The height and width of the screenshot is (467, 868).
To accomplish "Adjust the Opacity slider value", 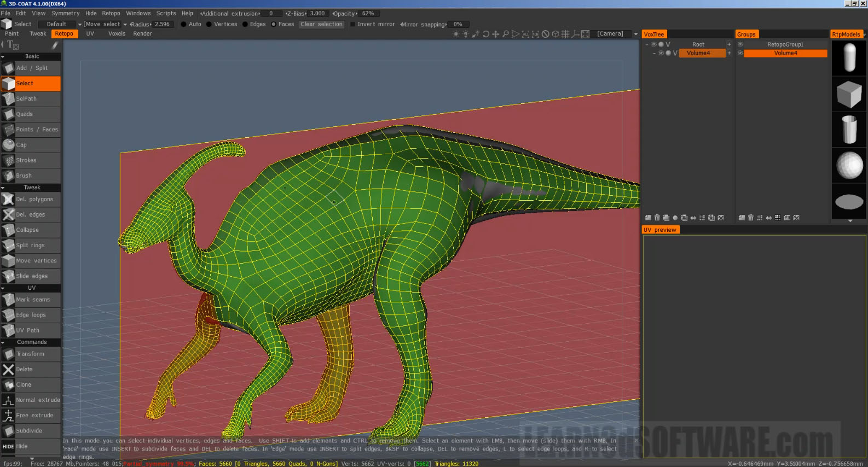I will coord(368,14).
